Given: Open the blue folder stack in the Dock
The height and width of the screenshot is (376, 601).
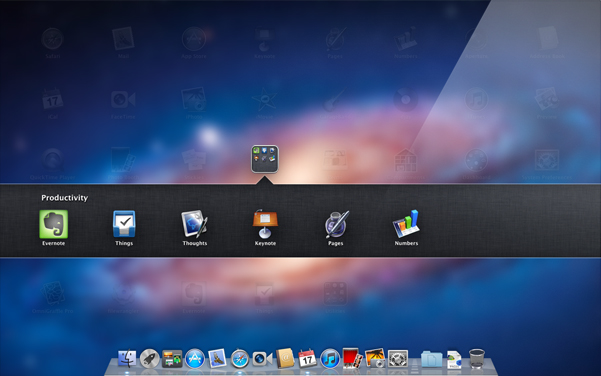Looking at the screenshot, I should [x=432, y=359].
